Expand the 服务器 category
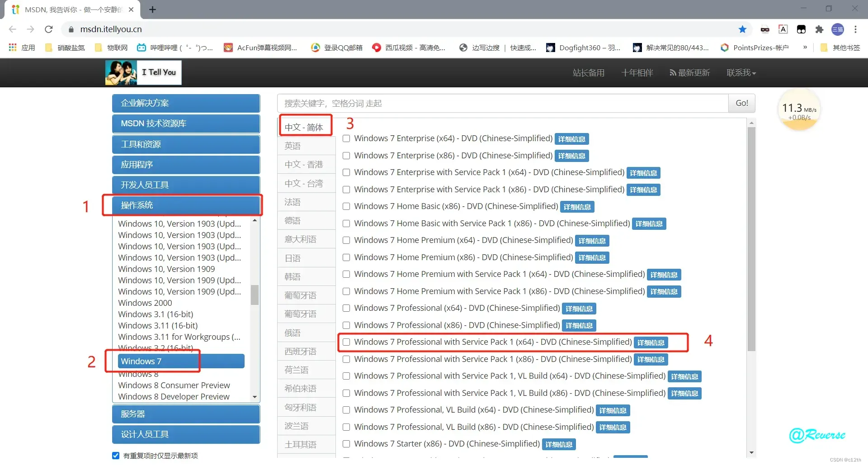Image resolution: width=868 pixels, height=466 pixels. point(186,414)
